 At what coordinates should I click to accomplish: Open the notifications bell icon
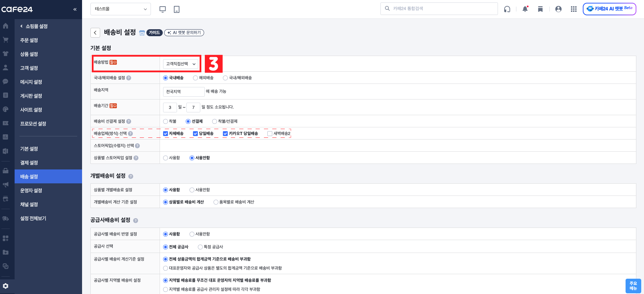pyautogui.click(x=525, y=9)
